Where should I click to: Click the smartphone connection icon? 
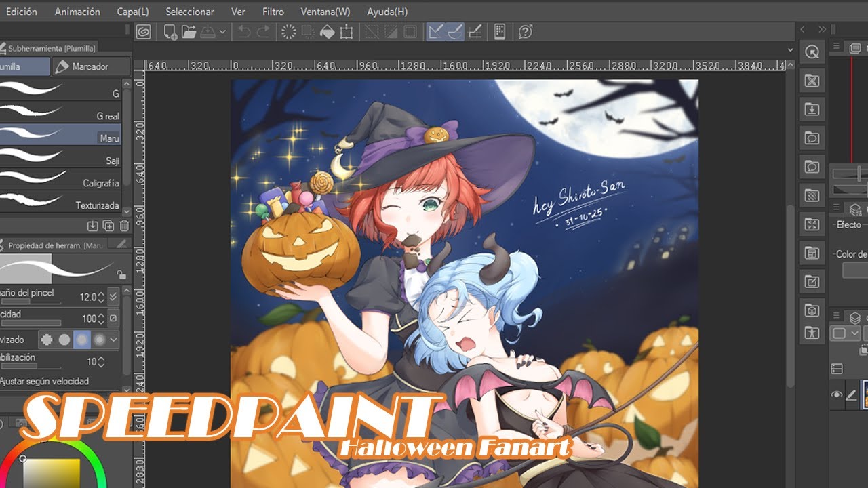pyautogui.click(x=500, y=32)
